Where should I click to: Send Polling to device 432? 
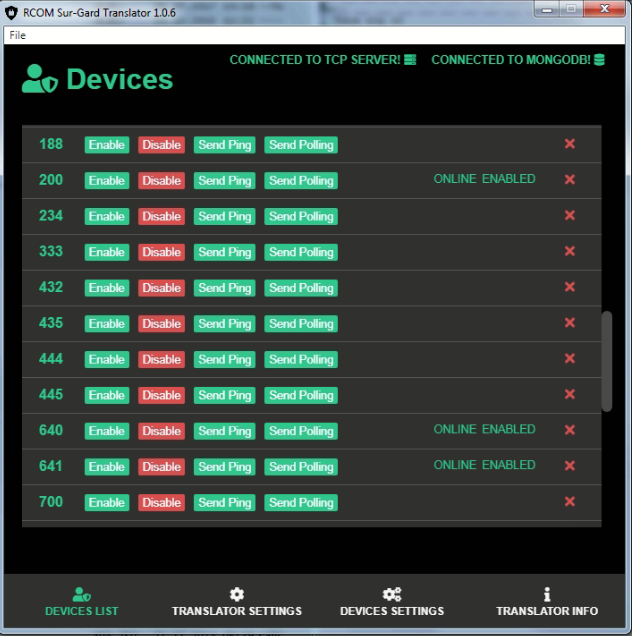(x=301, y=288)
